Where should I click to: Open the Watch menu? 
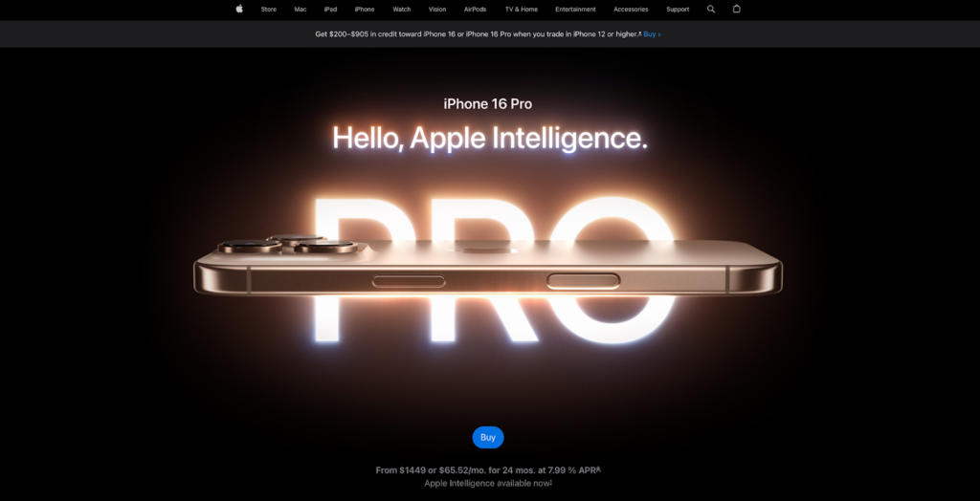coord(401,10)
